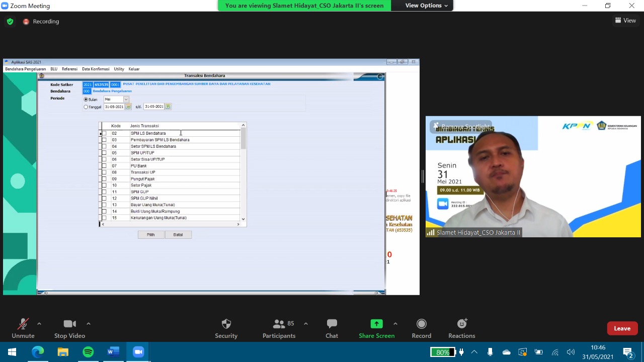
Task: Select the Tanggal radio button
Action: (86, 107)
